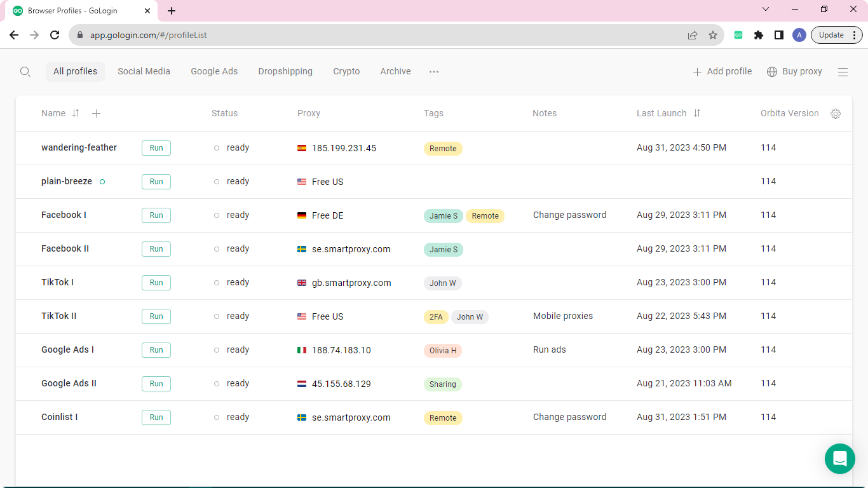Click the search magnifier icon
This screenshot has width=868, height=488.
[x=25, y=72]
